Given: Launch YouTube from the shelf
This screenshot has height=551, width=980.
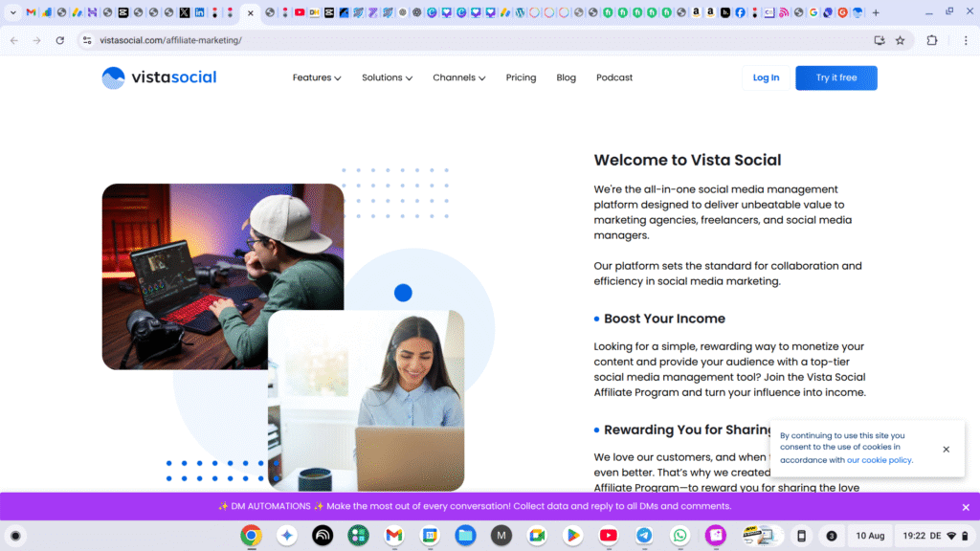Looking at the screenshot, I should [x=608, y=536].
